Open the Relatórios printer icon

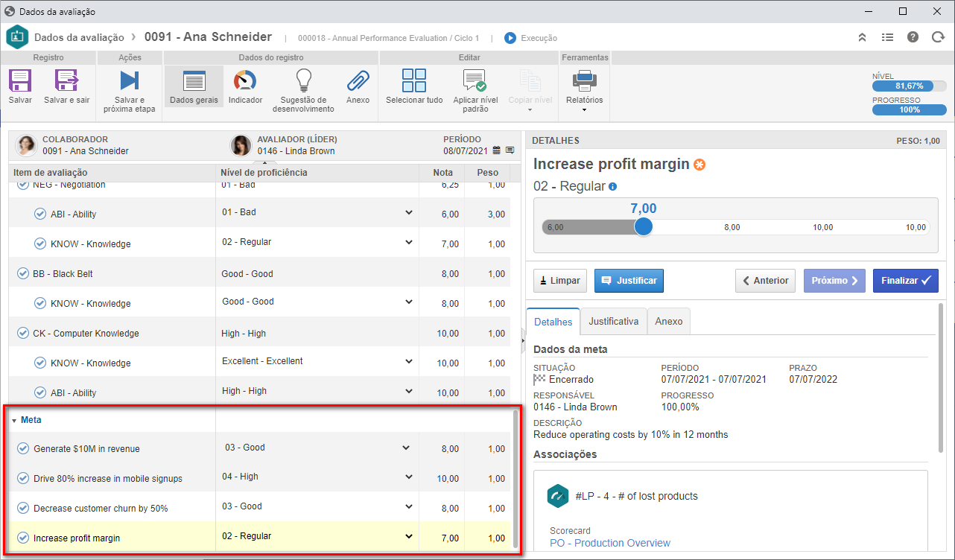click(x=584, y=80)
